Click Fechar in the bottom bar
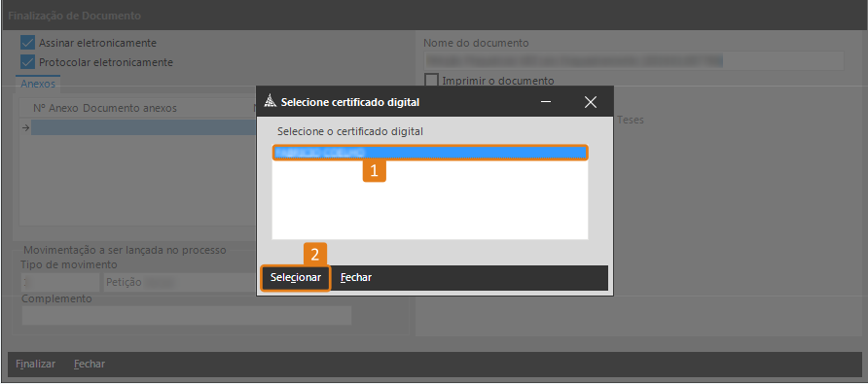Image resolution: width=868 pixels, height=384 pixels. click(x=90, y=365)
